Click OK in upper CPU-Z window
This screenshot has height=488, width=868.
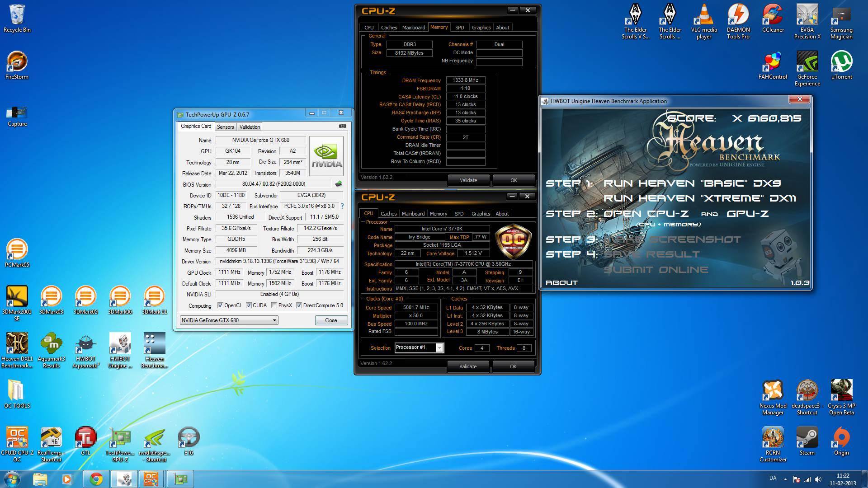pos(514,180)
